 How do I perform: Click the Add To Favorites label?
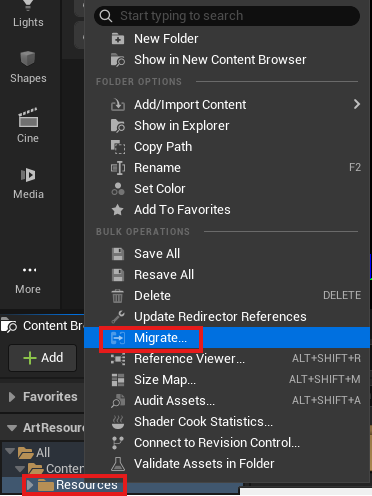point(182,210)
